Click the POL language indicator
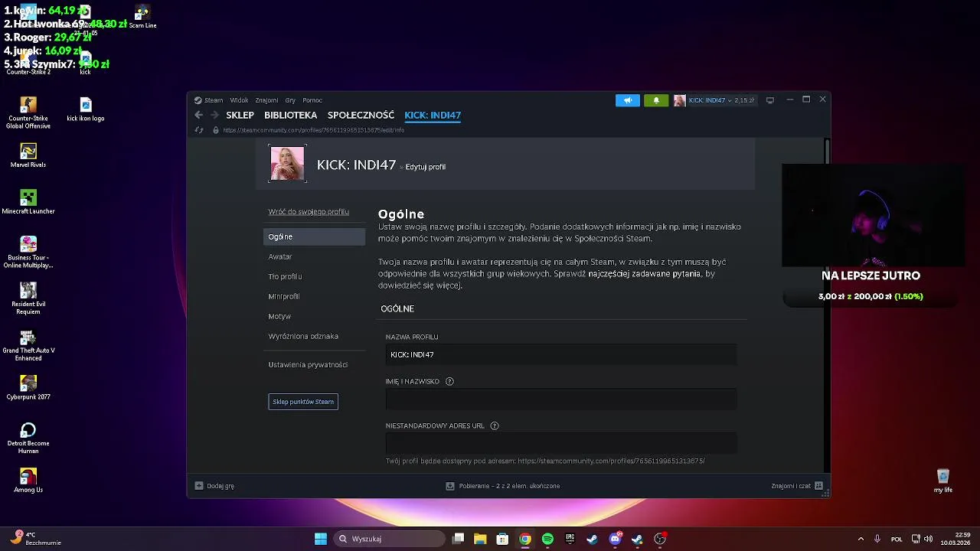The width and height of the screenshot is (980, 551). (x=897, y=539)
